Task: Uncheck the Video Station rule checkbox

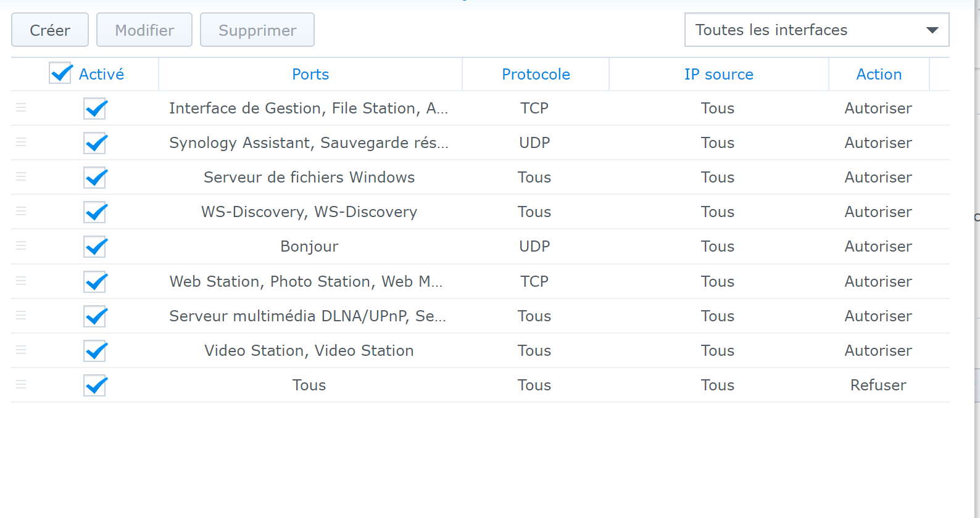Action: click(95, 351)
